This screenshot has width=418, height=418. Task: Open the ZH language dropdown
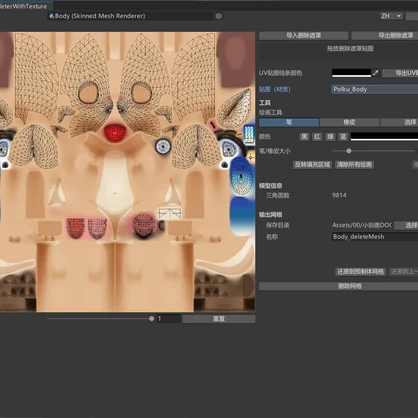(391, 16)
